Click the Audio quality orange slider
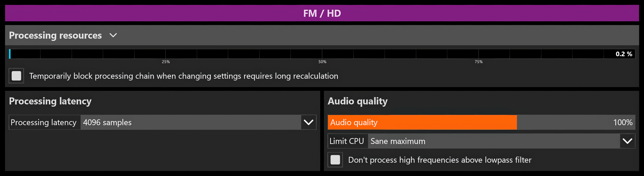This screenshot has width=644, height=176. [x=422, y=122]
